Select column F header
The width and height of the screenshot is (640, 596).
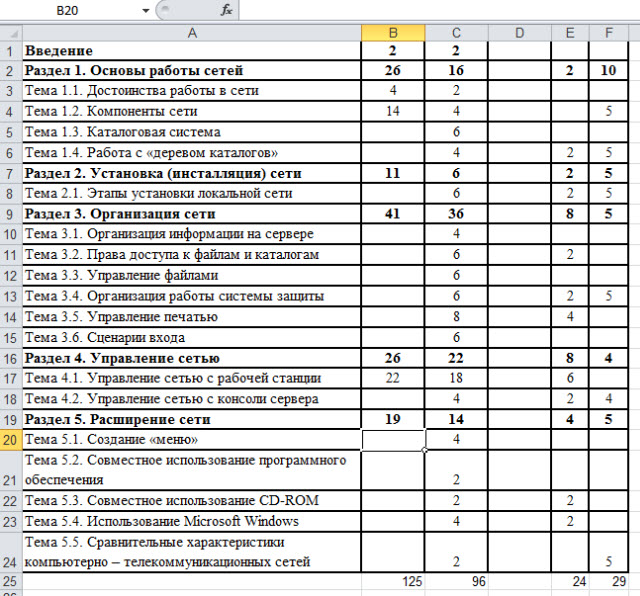tap(608, 32)
